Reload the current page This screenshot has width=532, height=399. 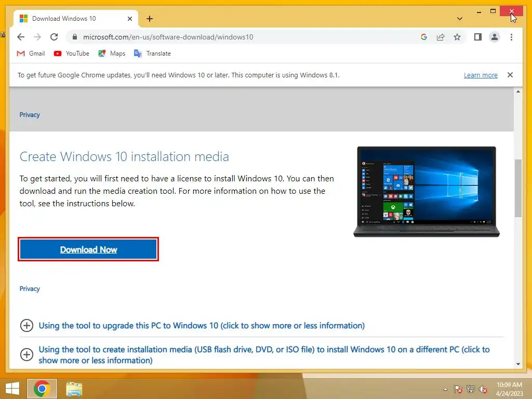pyautogui.click(x=54, y=37)
